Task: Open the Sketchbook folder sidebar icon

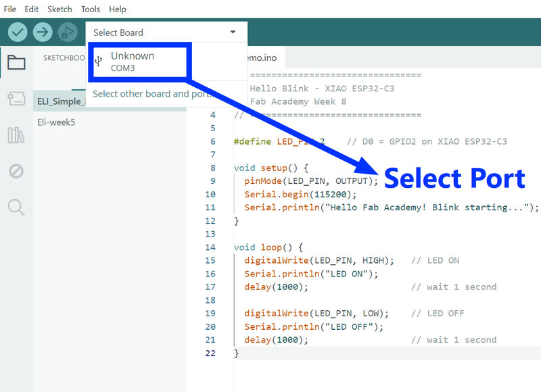Action: pos(16,63)
